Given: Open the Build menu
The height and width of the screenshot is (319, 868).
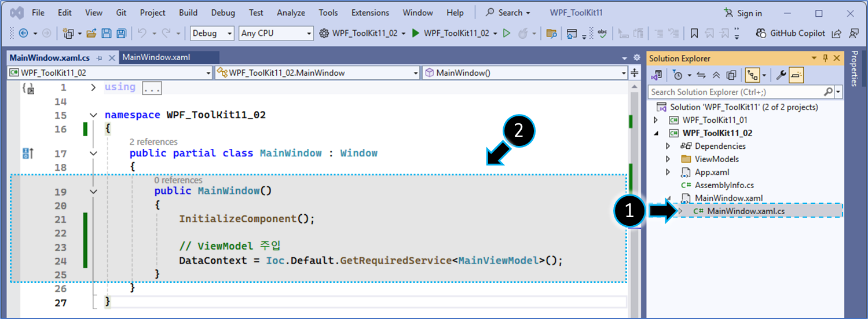Looking at the screenshot, I should point(188,13).
